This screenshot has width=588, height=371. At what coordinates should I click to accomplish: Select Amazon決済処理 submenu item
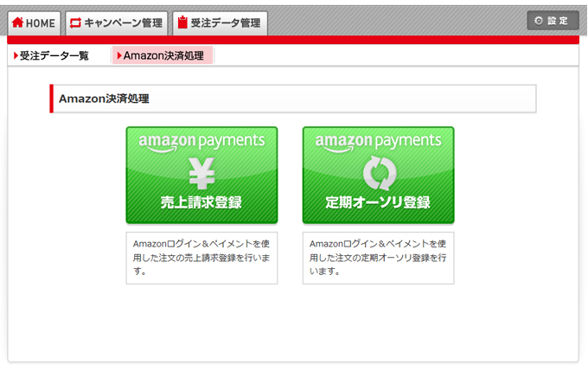coord(163,55)
